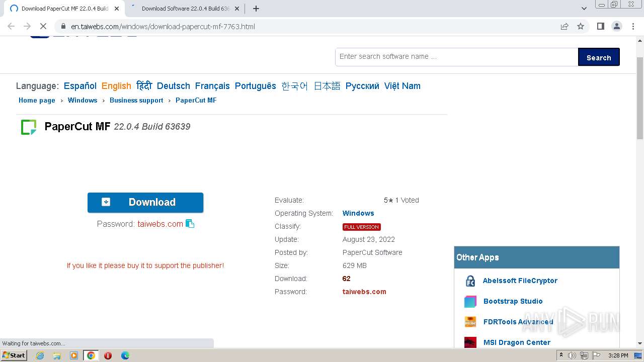This screenshot has height=362, width=644.
Task: Open Windows breadcrumb link
Action: tap(83, 100)
